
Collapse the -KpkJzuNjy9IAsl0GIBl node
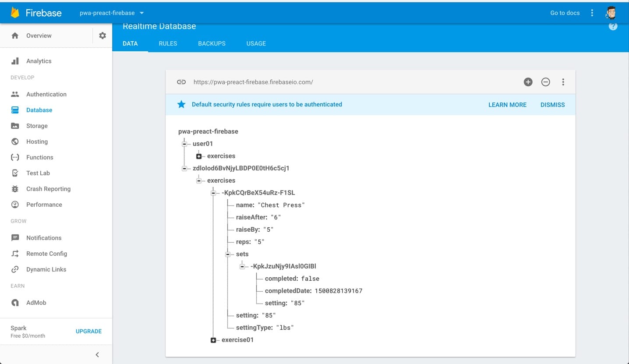pos(242,266)
